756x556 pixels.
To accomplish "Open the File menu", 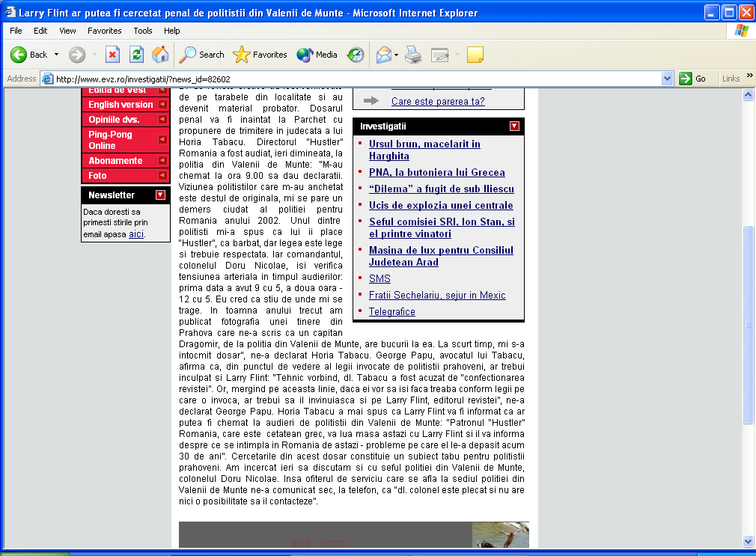I will pyautogui.click(x=16, y=31).
